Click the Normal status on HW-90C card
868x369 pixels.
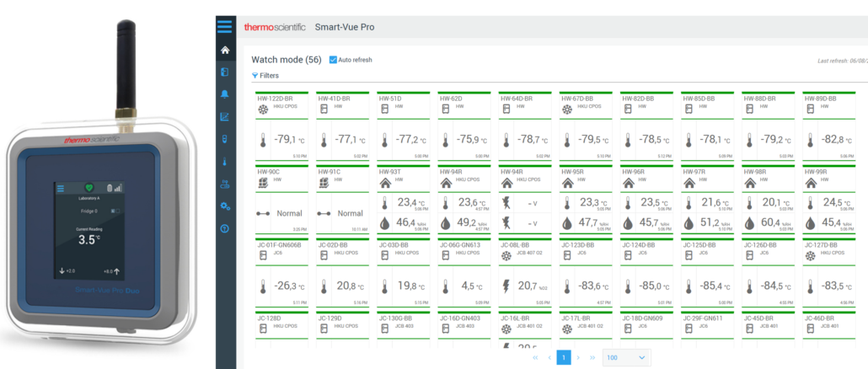click(x=290, y=213)
